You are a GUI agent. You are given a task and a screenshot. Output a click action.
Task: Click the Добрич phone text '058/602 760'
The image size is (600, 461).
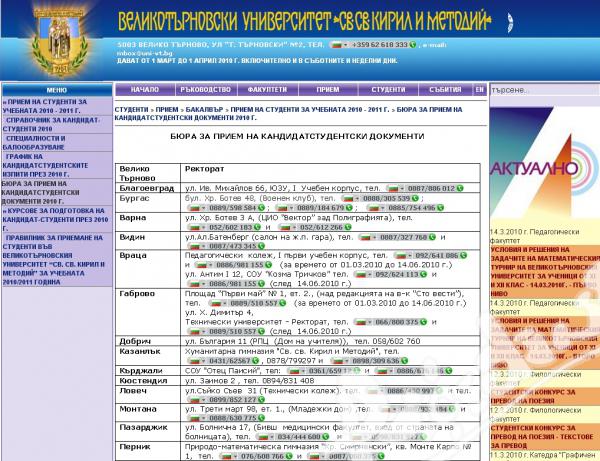pos(396,341)
